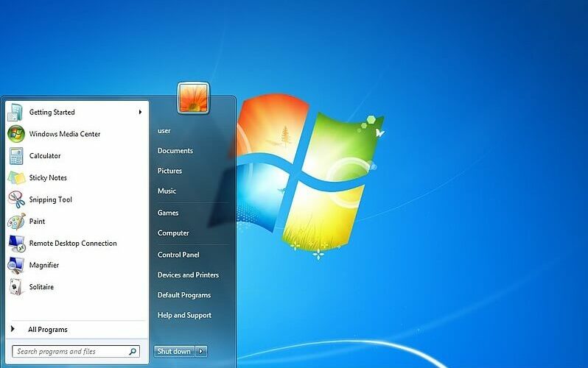Expand Getting Started submenu arrow

click(140, 112)
